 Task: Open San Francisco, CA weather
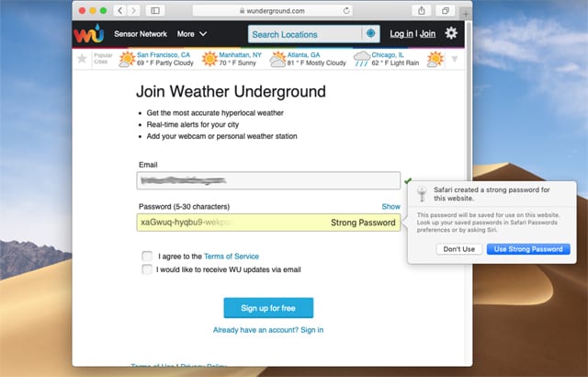click(x=165, y=55)
